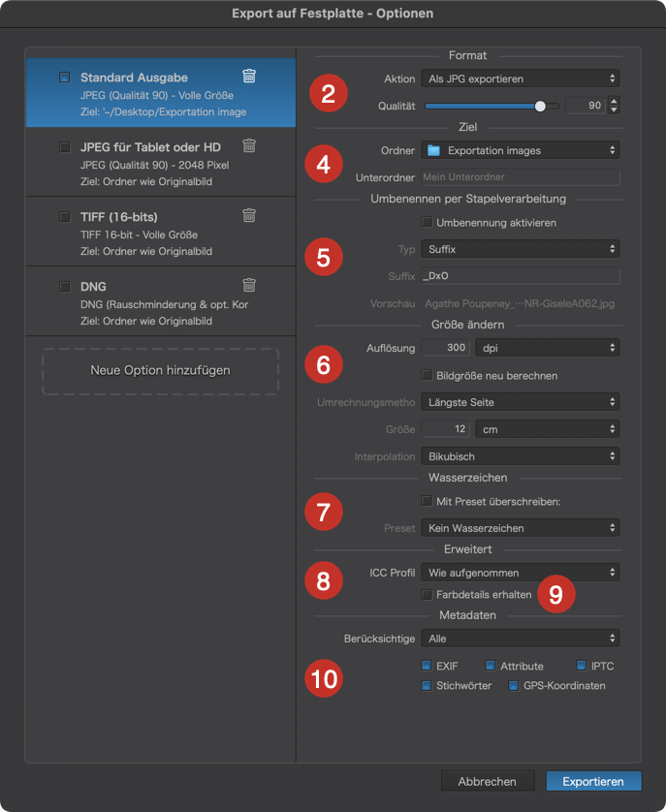Enable Bildgröße neu berechnen
This screenshot has height=812, width=666.
point(427,375)
